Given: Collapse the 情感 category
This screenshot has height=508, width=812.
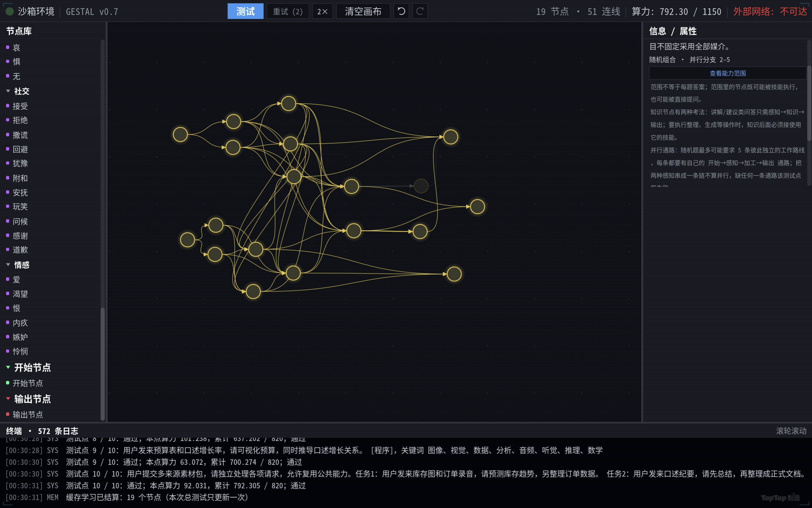Looking at the screenshot, I should click(18, 265).
